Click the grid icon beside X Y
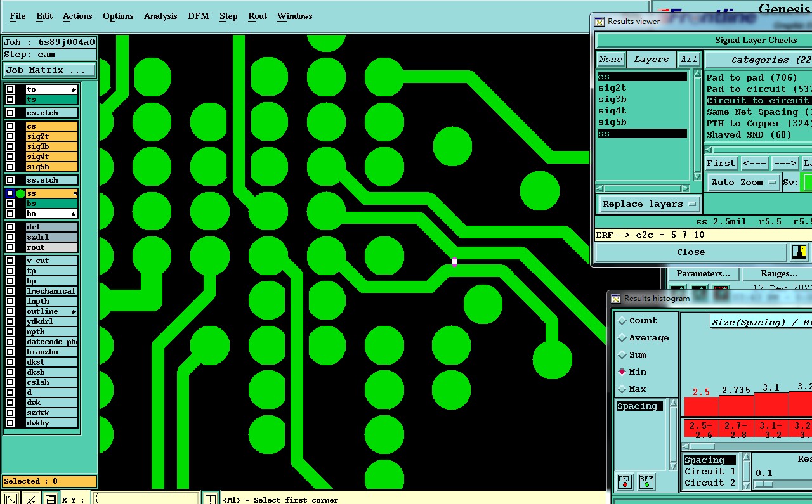 pos(51,499)
